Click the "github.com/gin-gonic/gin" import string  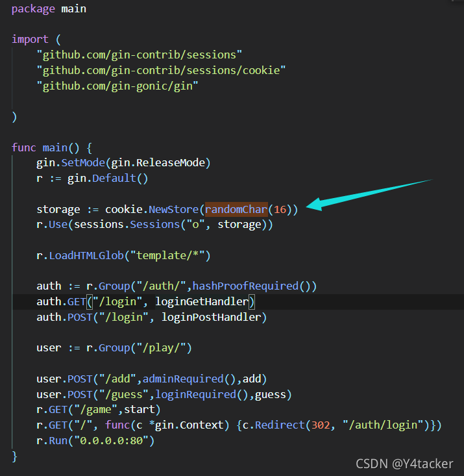point(117,86)
